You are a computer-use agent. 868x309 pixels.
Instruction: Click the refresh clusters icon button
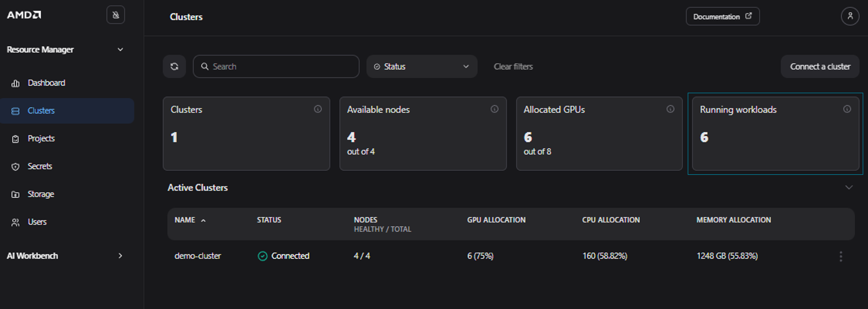click(174, 66)
